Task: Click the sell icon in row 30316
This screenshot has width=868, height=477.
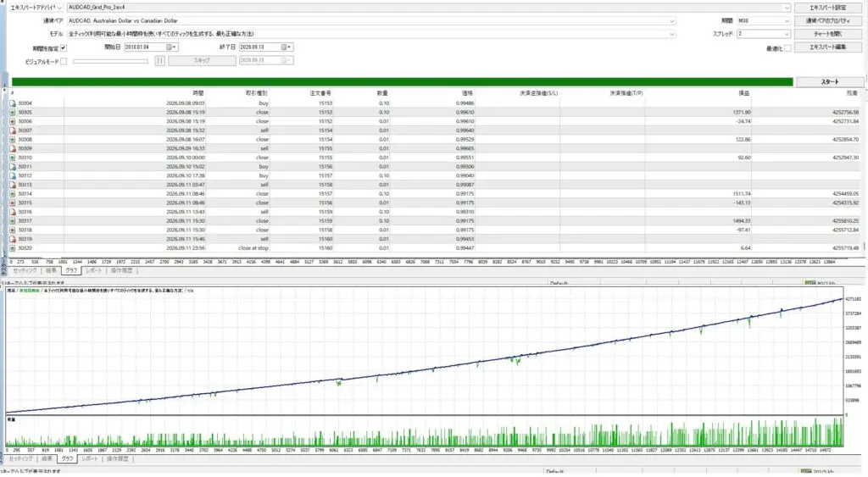Action: (x=12, y=212)
